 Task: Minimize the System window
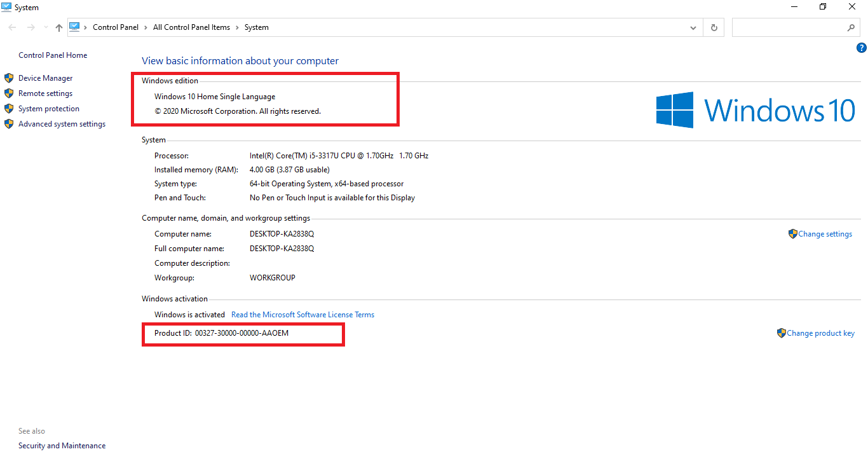coord(794,7)
